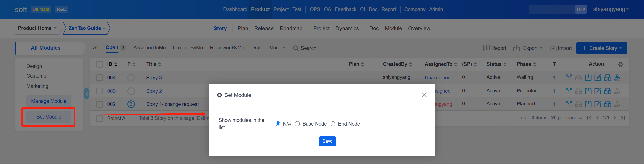Collapse the module sidebar with arrow handle
This screenshot has width=644, height=164.
point(87,94)
